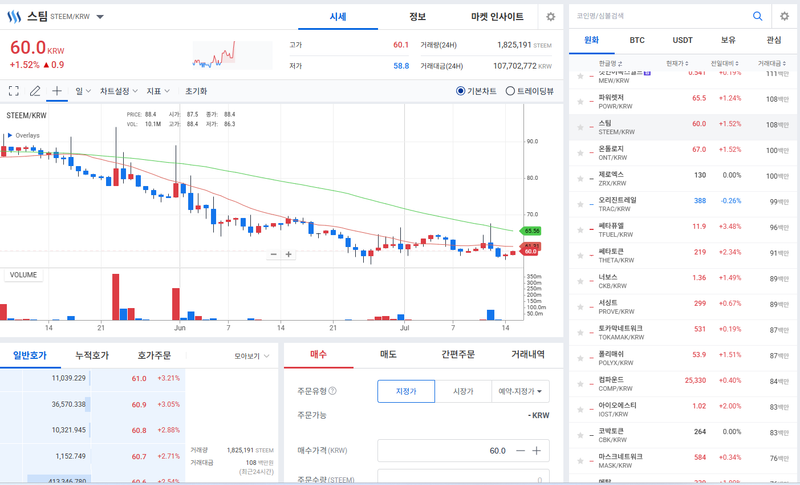
Task: Open 일 timeframe dropdown
Action: [x=83, y=91]
